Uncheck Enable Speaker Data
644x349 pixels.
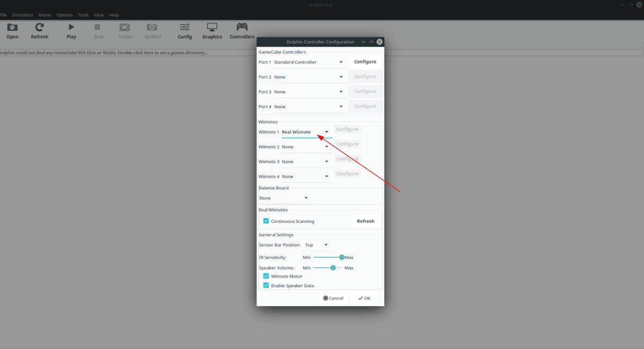coord(266,286)
